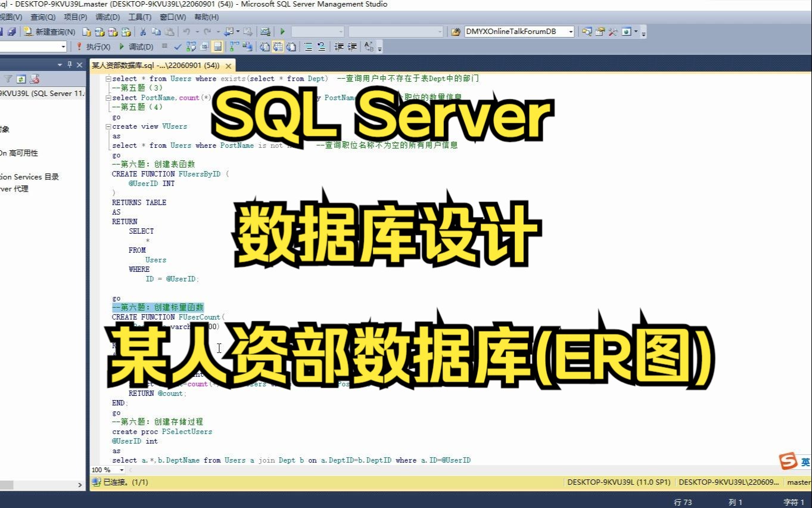This screenshot has height=508, width=812.
Task: Select the Services 目录 tree node
Action: pyautogui.click(x=29, y=177)
